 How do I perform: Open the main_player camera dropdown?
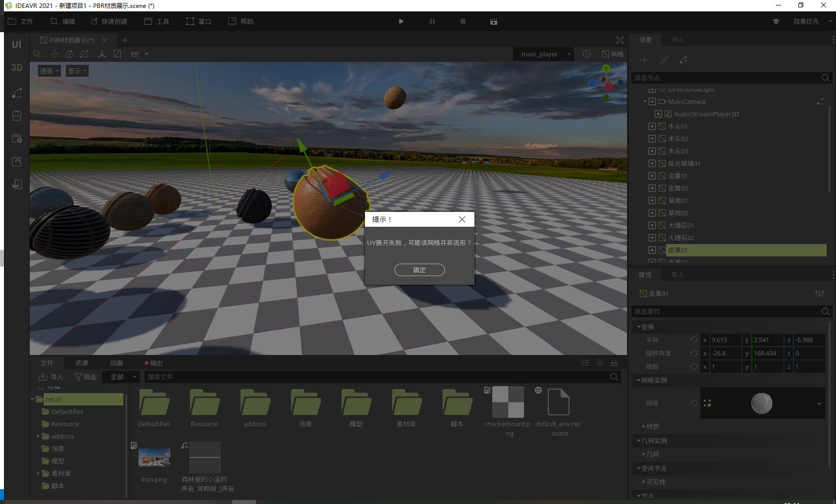tap(544, 54)
